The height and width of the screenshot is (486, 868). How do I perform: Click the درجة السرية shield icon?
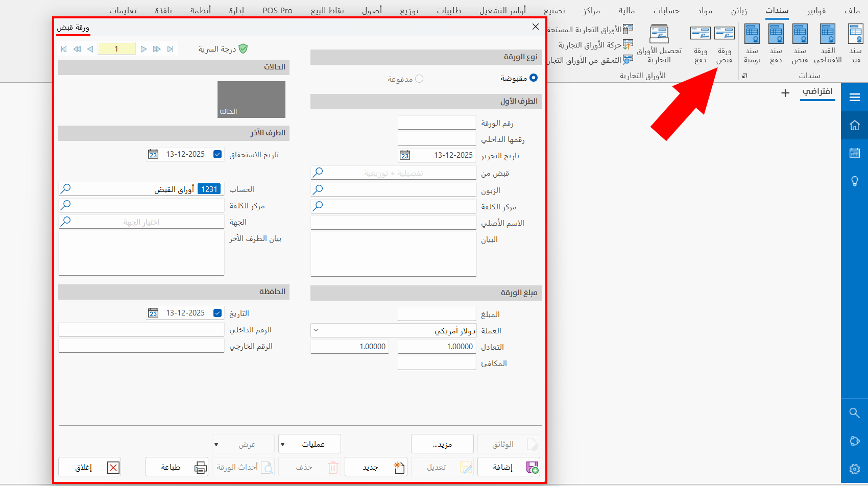[244, 48]
